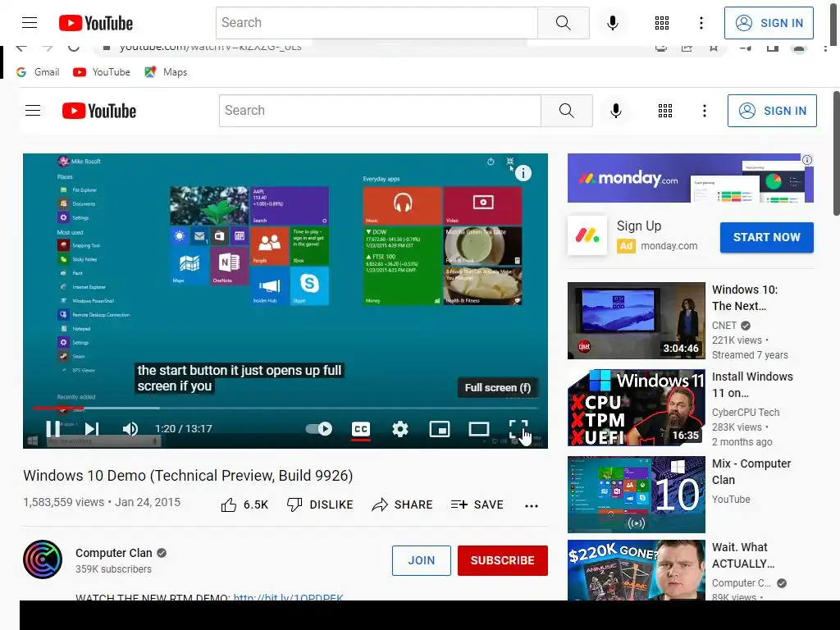Screen dimensions: 840x630
Task: Open YouTube apps grid above the video
Action: (665, 111)
